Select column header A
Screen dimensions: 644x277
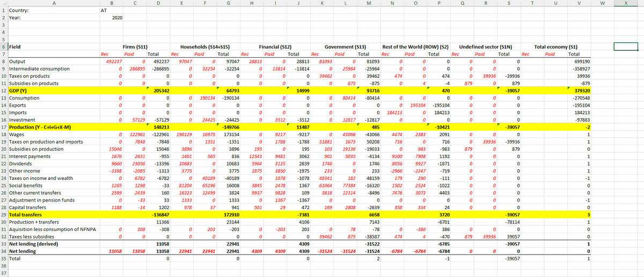[x=53, y=3]
